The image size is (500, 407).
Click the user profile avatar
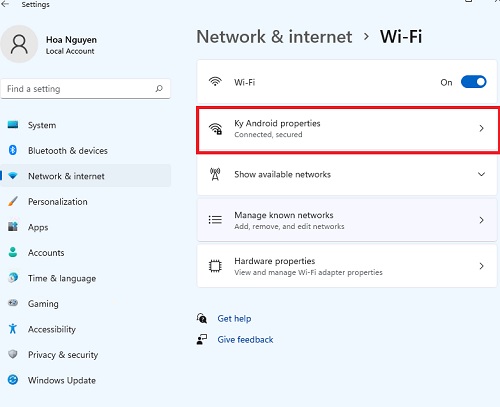(x=19, y=44)
